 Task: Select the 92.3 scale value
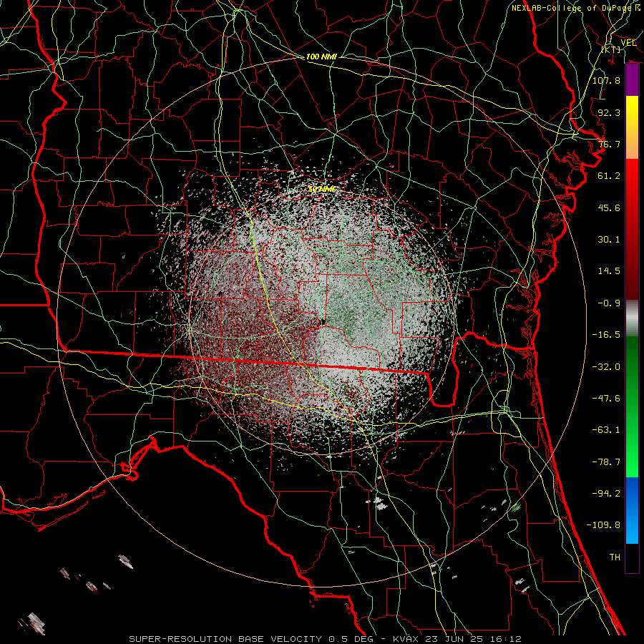point(609,112)
